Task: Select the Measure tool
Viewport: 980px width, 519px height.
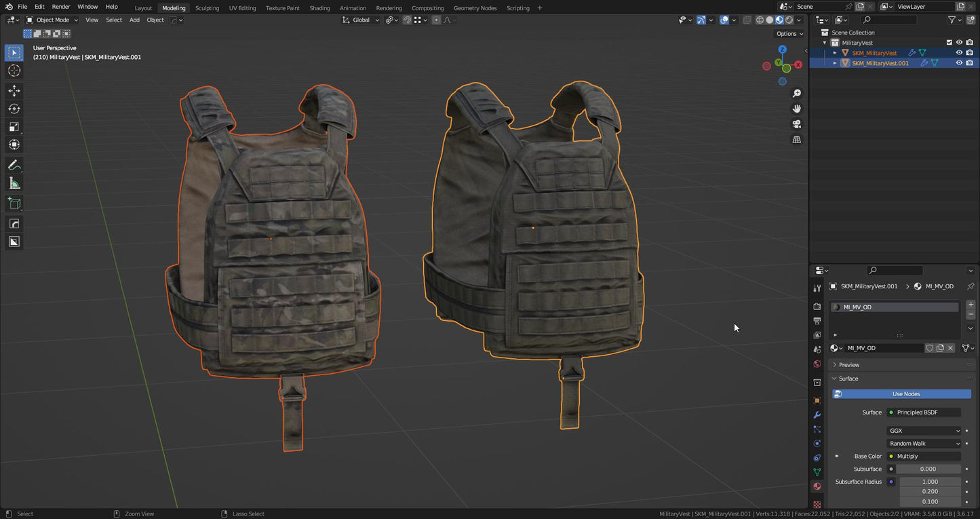Action: (x=14, y=182)
